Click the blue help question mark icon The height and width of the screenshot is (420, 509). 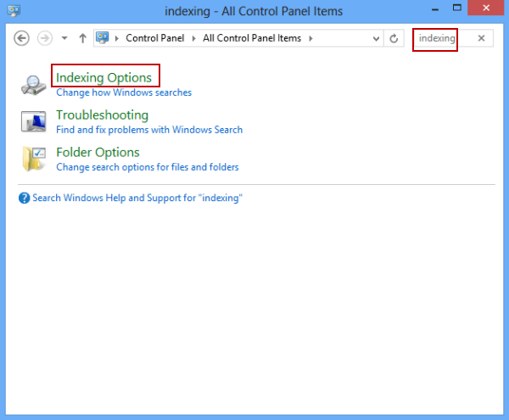tap(24, 198)
